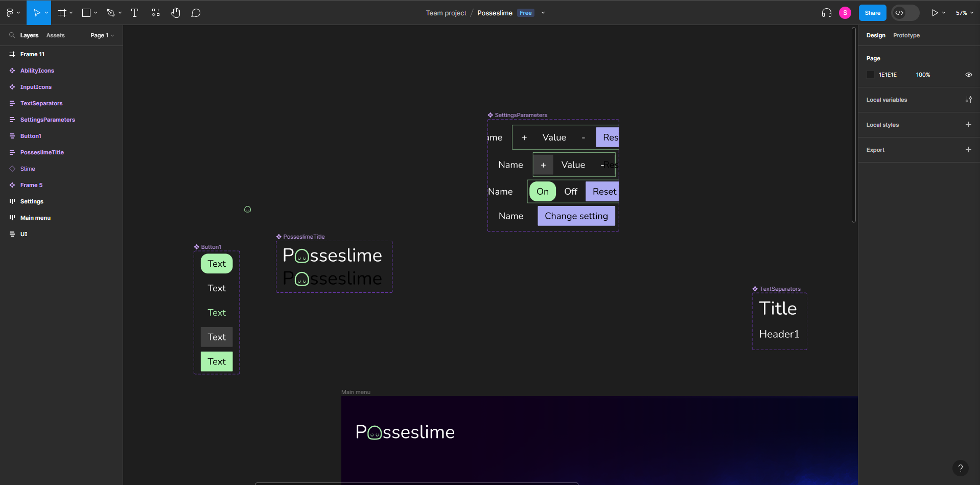This screenshot has width=980, height=485.
Task: Click the On toggle in SettingsParameters
Action: 543,192
